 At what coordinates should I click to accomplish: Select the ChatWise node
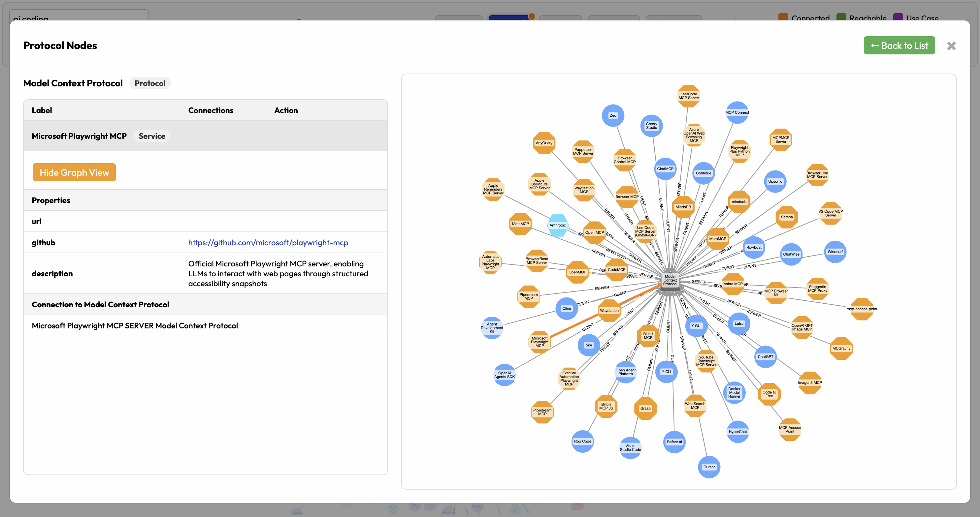tap(791, 254)
